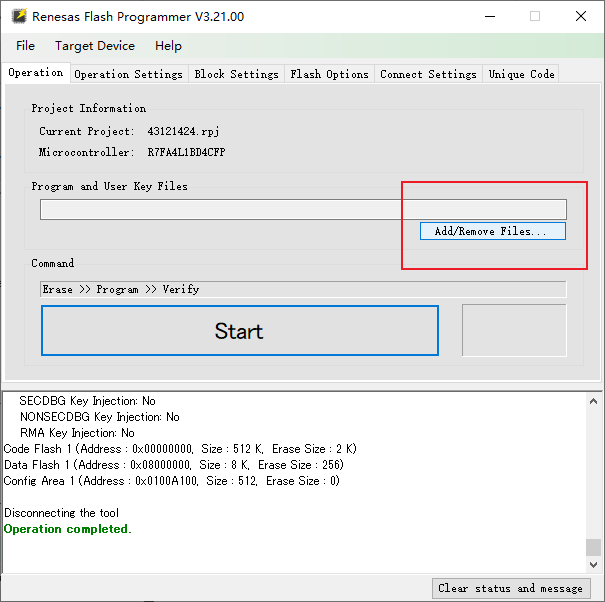The width and height of the screenshot is (605, 602).
Task: Click the Erase >> Program >> Verify command field
Action: point(303,289)
